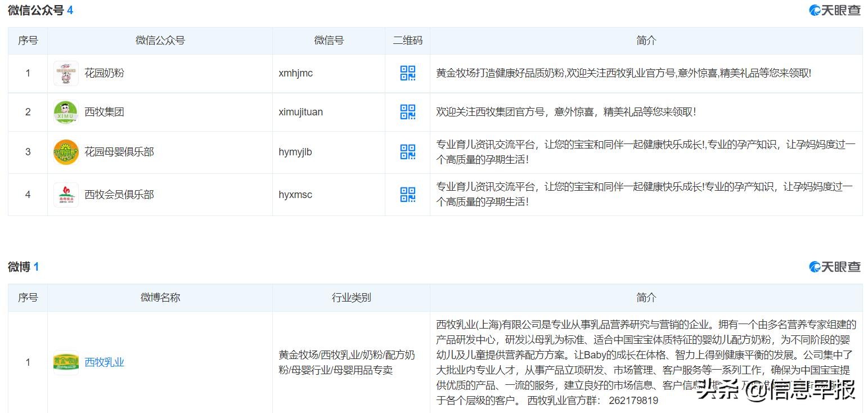This screenshot has width=868, height=413.
Task: Click the 黄金牧场 description of 花园奶粉
Action: 624,73
